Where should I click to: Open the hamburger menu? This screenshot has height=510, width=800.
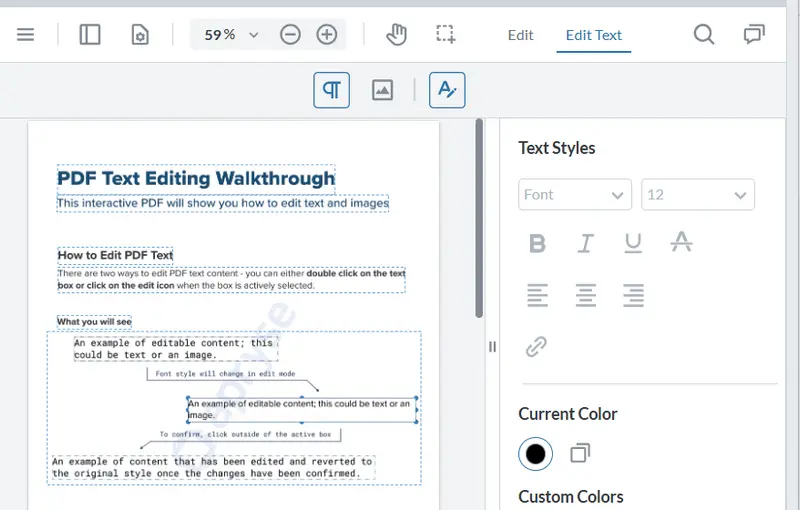(25, 35)
